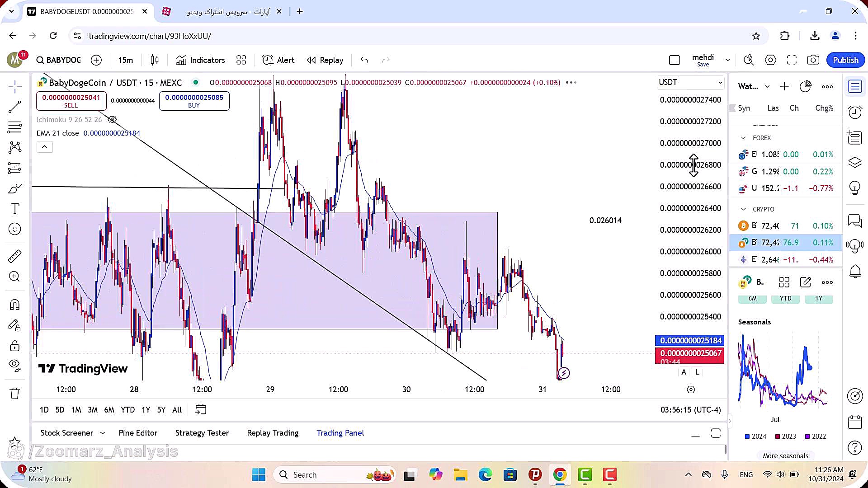Open the USDT currency dropdown
The image size is (868, 488).
690,82
